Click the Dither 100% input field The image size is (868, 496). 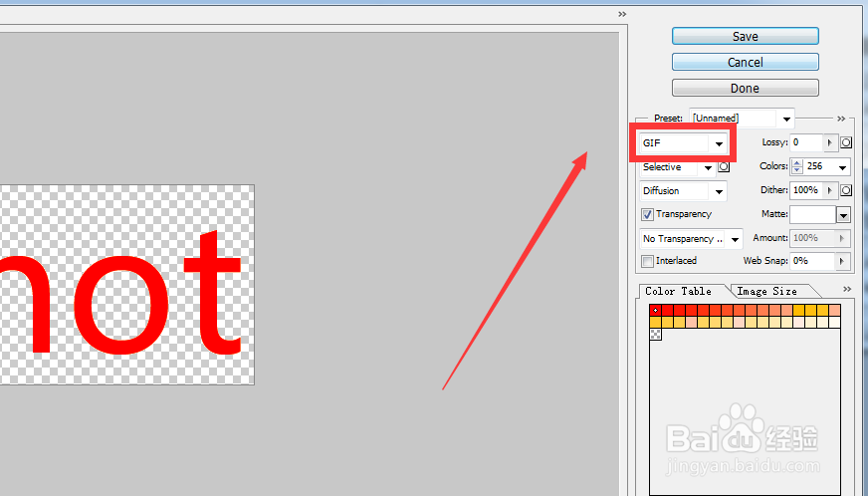pyautogui.click(x=806, y=190)
